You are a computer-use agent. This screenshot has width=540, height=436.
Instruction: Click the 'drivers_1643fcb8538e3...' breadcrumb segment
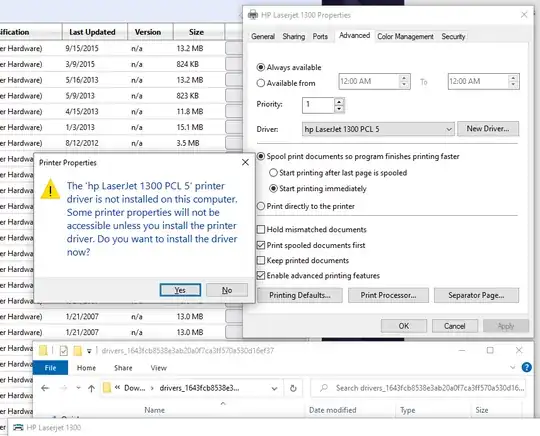199,388
